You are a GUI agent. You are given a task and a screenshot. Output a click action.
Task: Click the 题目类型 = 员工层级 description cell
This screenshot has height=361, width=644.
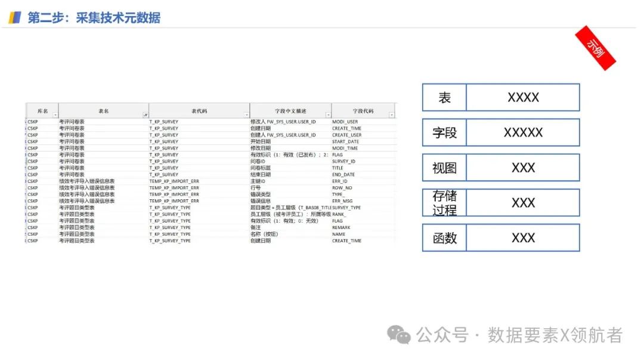pos(291,208)
